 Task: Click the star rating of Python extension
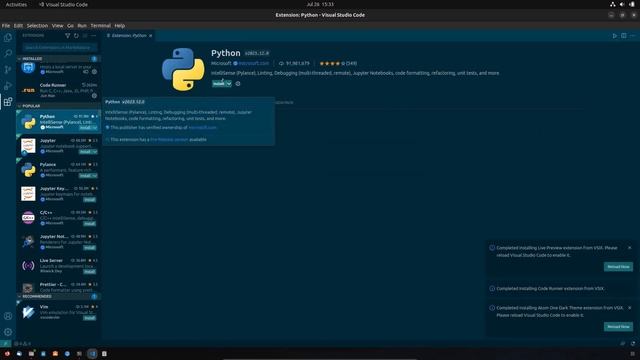[338, 64]
